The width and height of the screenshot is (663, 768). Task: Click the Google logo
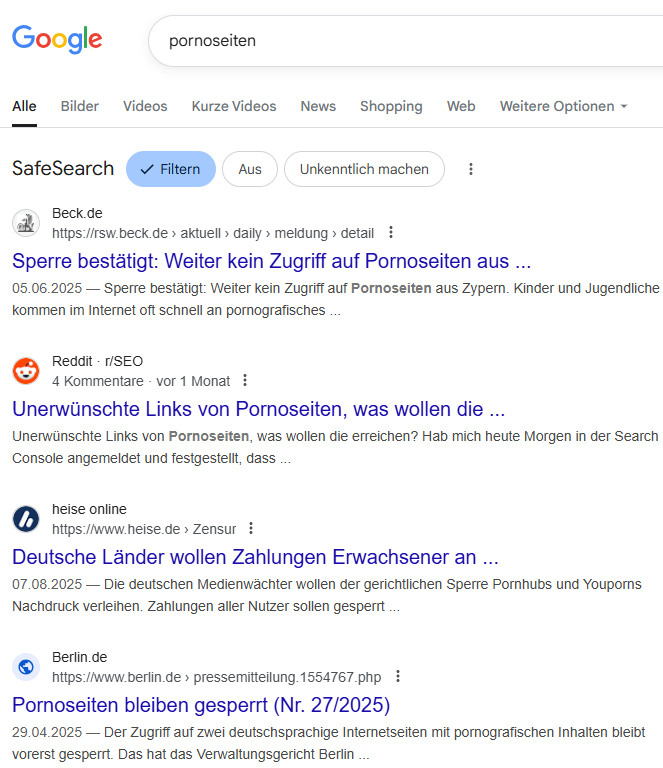point(57,40)
